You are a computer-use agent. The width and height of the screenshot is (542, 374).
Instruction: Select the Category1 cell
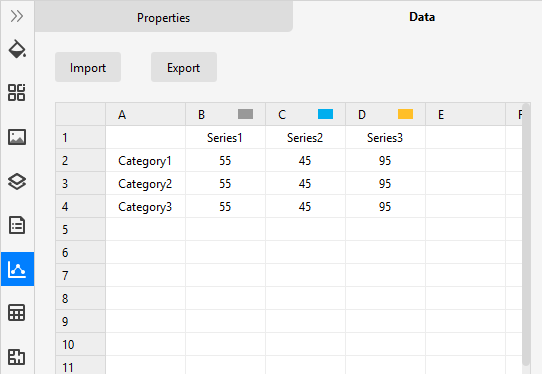pyautogui.click(x=146, y=160)
